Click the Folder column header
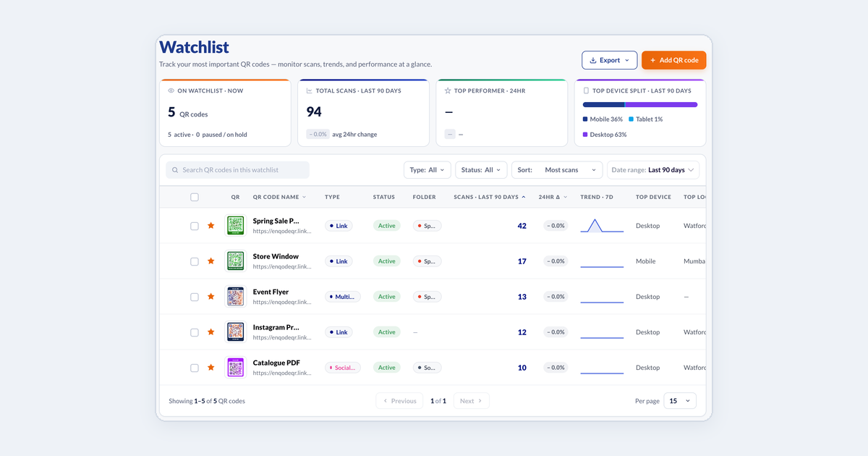 (425, 197)
